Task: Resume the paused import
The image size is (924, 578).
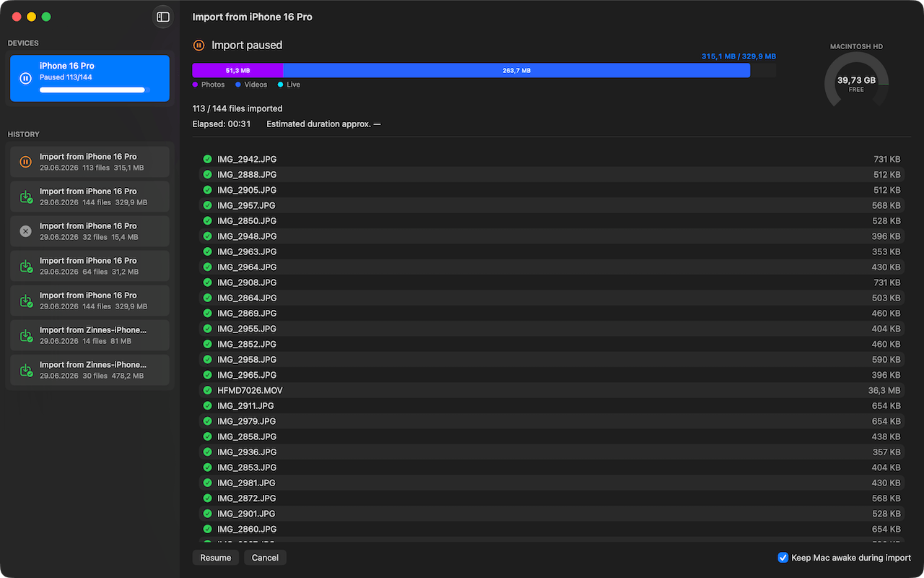Action: click(215, 558)
